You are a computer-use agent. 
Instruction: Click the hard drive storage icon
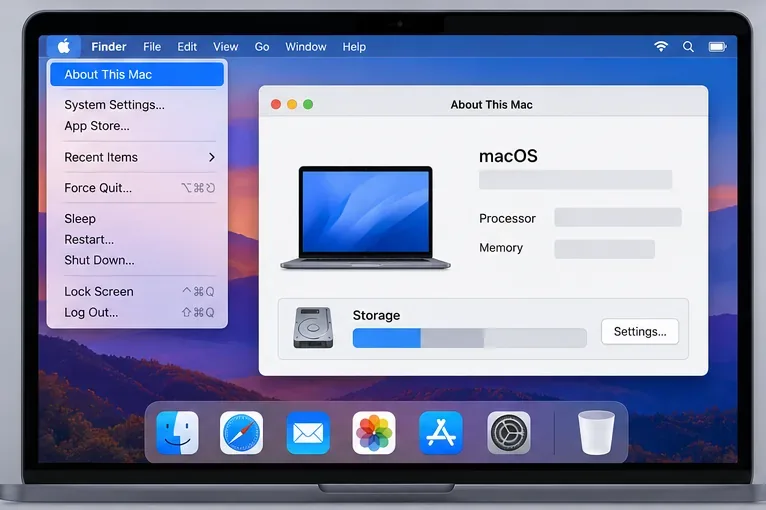point(313,328)
